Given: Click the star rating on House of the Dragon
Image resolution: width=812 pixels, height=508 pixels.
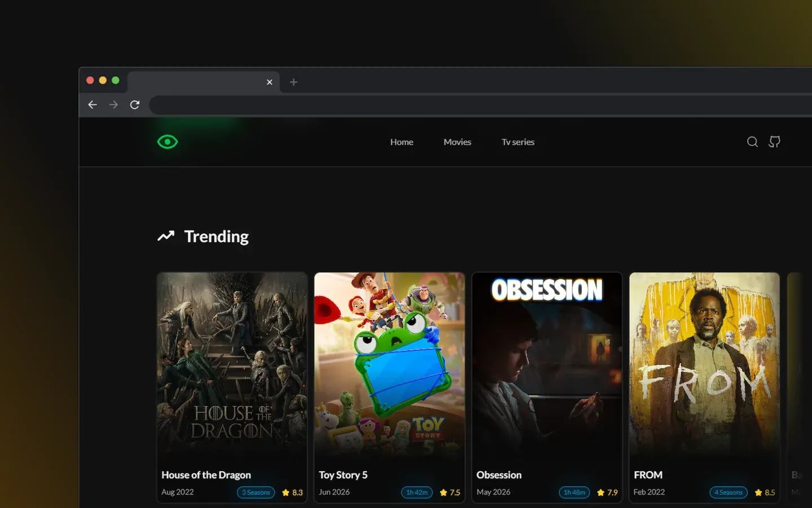Looking at the screenshot, I should click(x=285, y=492).
